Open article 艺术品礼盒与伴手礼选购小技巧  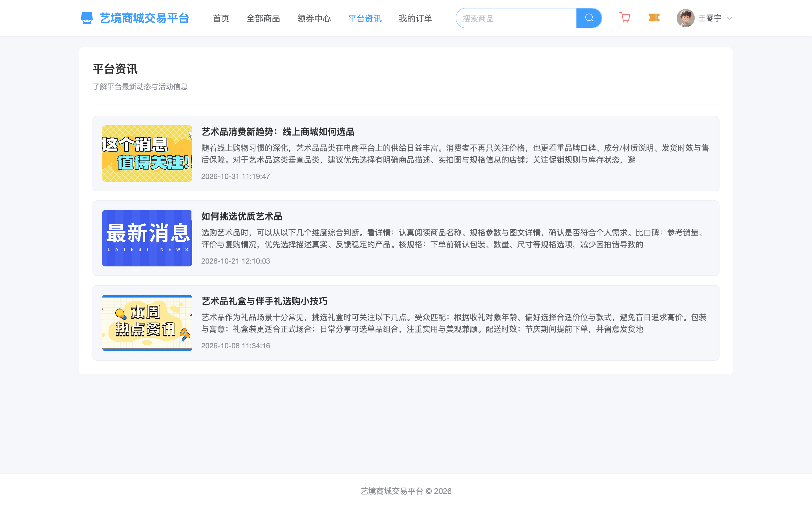pos(264,301)
